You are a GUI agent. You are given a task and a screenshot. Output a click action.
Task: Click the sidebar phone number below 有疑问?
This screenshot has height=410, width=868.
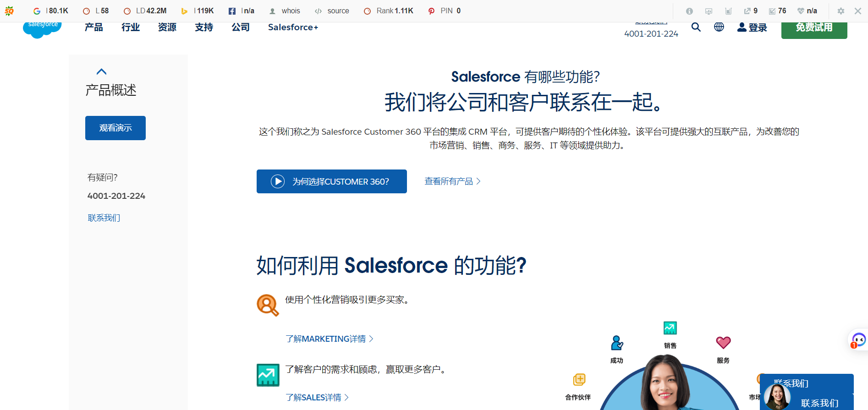click(x=116, y=196)
